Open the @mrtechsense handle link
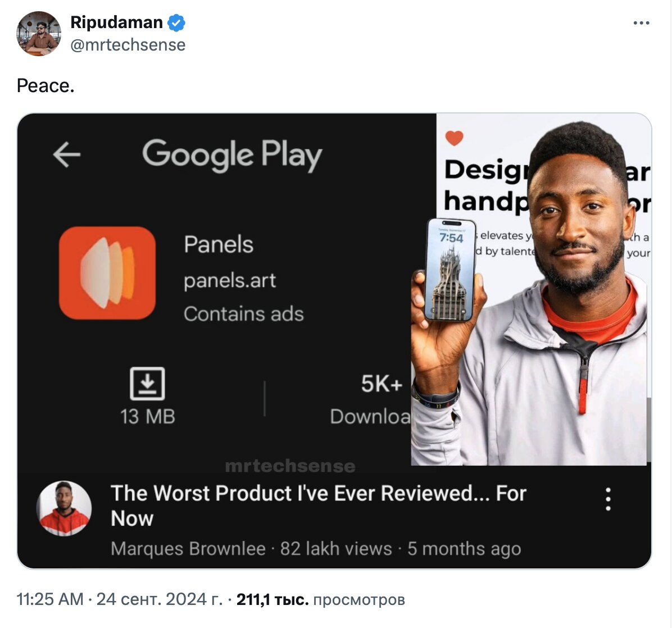 point(128,45)
